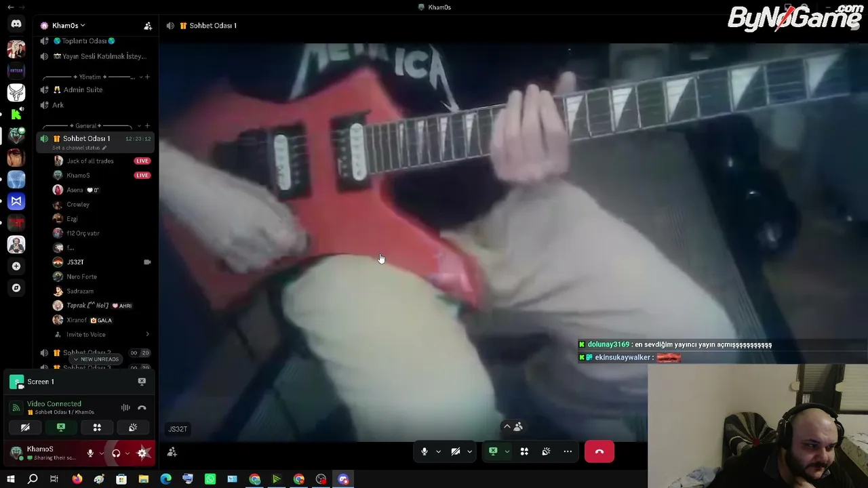Open WhatsApp from the taskbar
868x488 pixels.
pos(210,479)
